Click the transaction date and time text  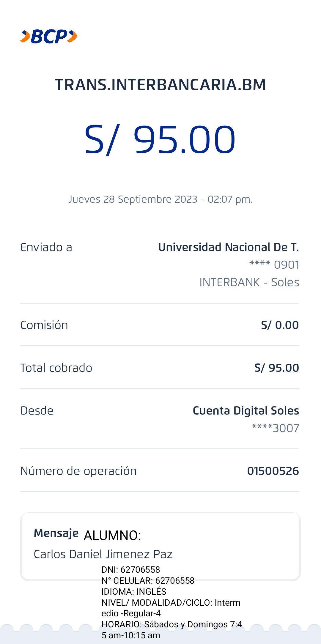pos(160,199)
